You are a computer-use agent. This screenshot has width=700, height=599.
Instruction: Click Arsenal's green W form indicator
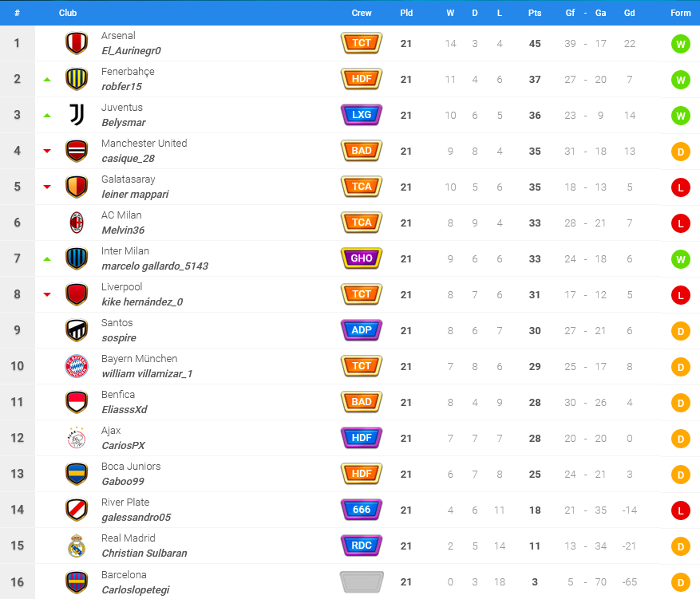click(x=681, y=44)
